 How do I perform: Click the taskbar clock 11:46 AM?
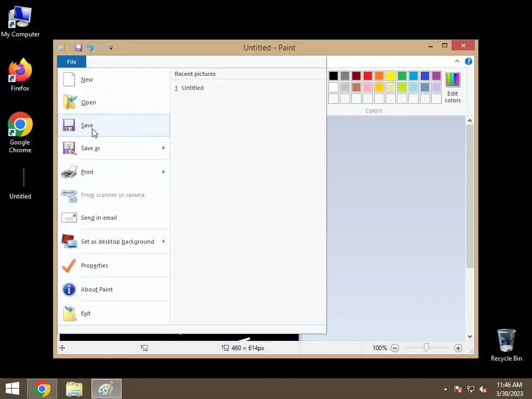[x=509, y=389]
